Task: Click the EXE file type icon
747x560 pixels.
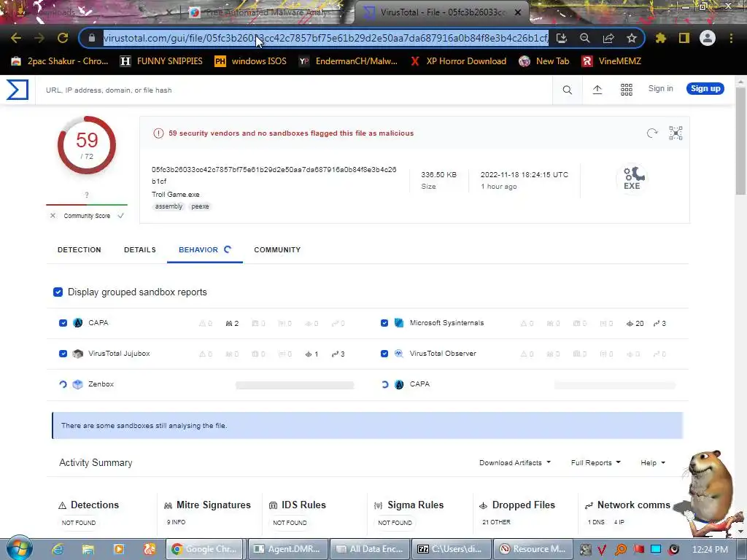Action: (632, 179)
